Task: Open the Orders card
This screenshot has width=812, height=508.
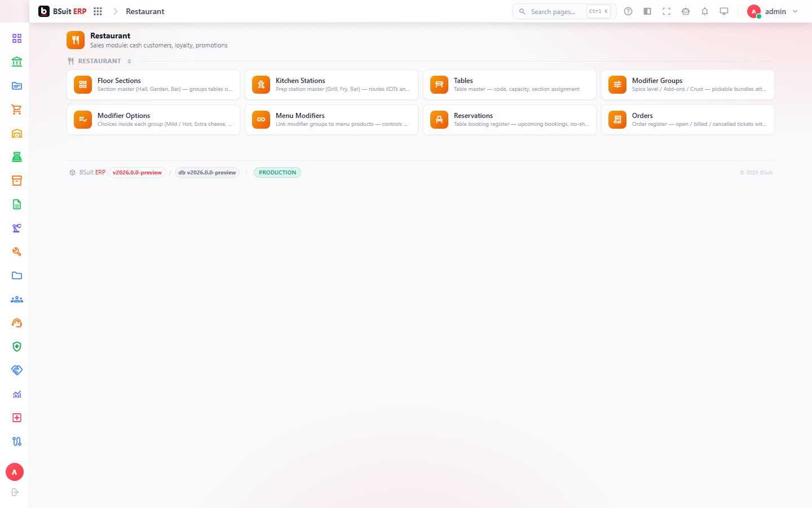Action: click(x=688, y=120)
